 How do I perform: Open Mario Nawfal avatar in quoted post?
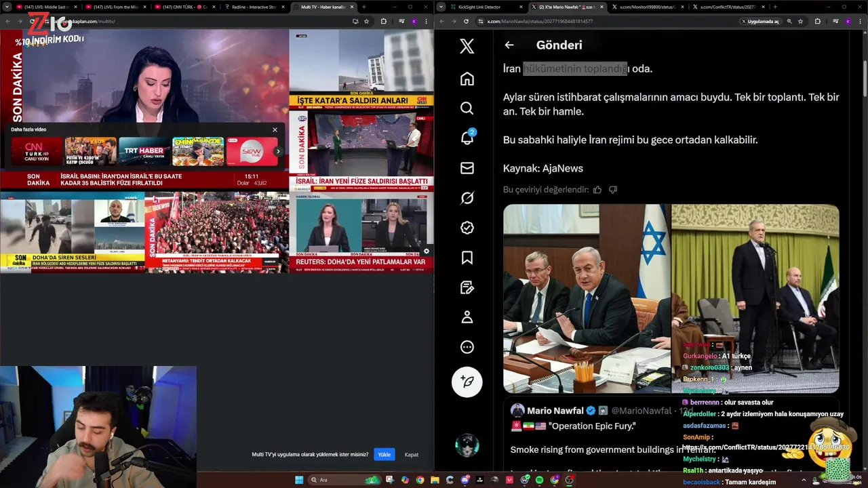(517, 411)
